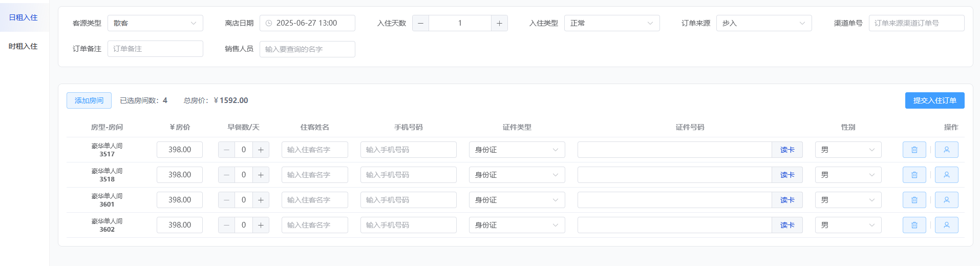The height and width of the screenshot is (266, 980).
Task: Focus the 销售人员 search field
Action: point(307,49)
